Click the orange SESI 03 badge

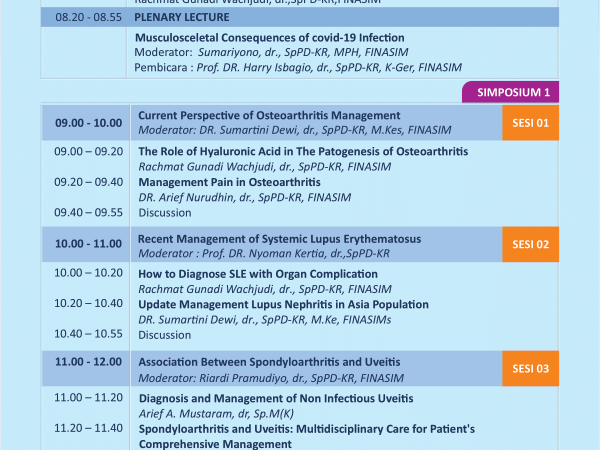click(530, 368)
